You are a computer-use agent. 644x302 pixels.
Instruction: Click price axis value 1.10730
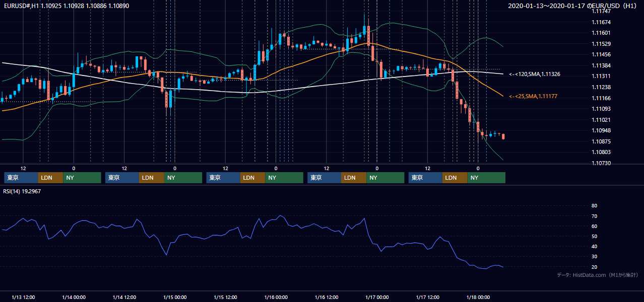click(601, 163)
